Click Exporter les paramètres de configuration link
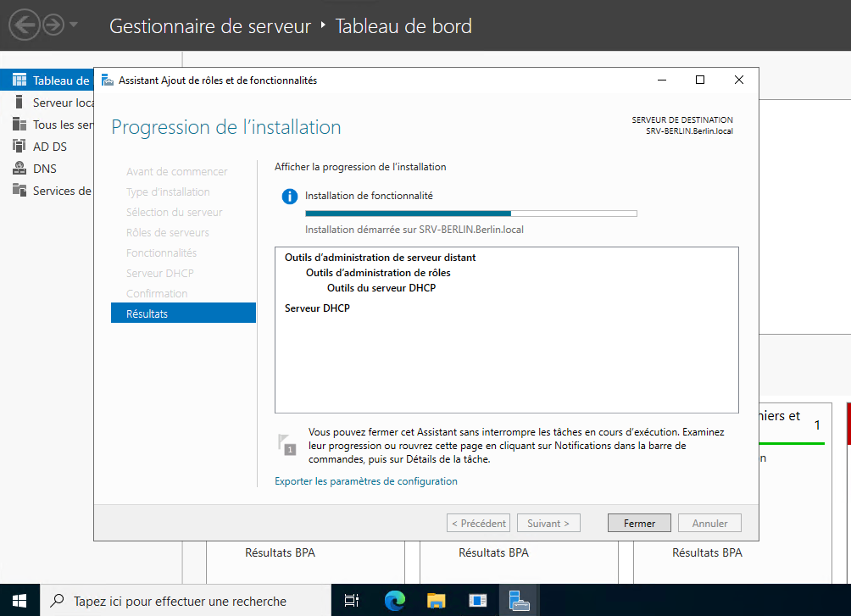The image size is (851, 616). (x=365, y=481)
